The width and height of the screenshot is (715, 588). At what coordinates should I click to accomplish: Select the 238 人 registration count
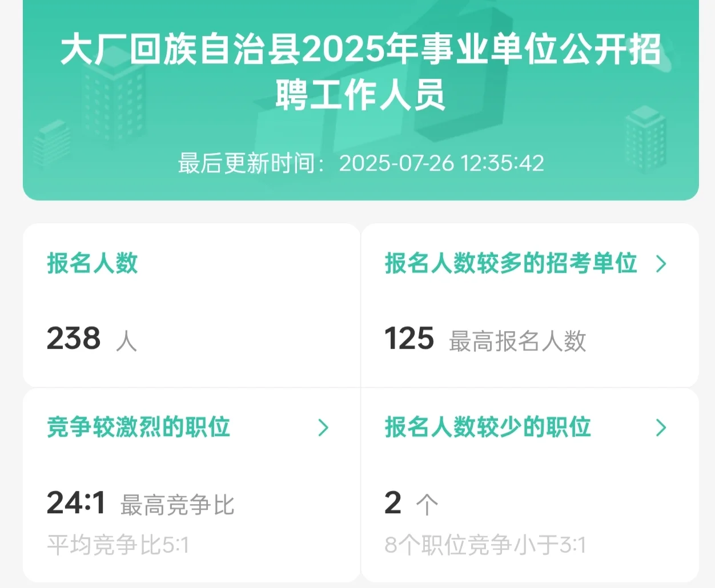pos(92,339)
